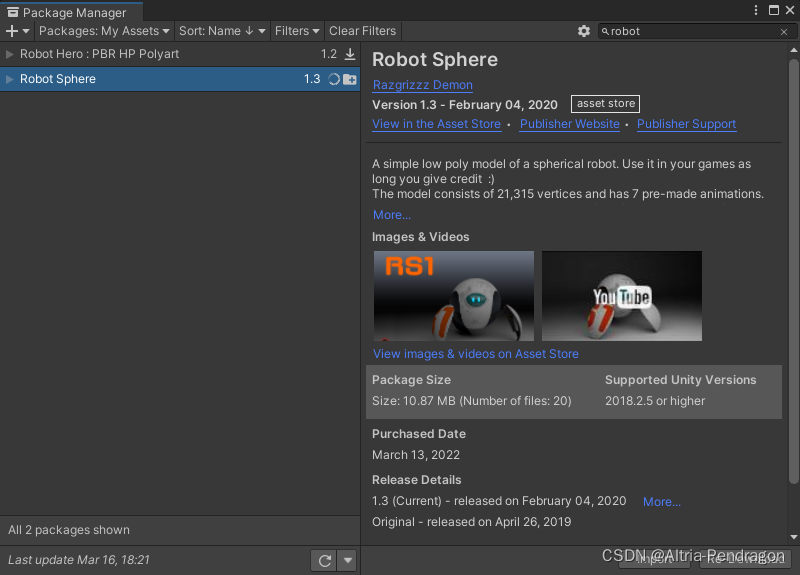This screenshot has width=800, height=575.
Task: Open the Razgrizzz Demon publisher link
Action: [x=422, y=85]
